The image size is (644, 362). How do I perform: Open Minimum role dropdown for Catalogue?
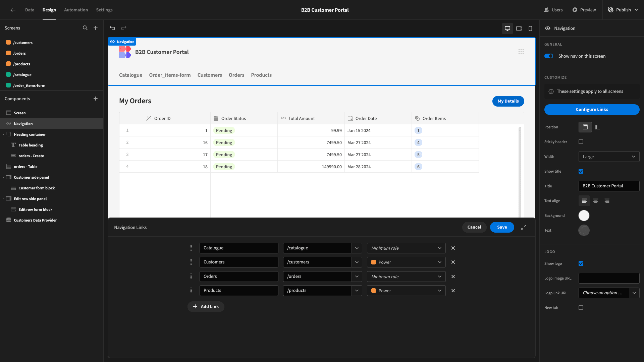(x=406, y=248)
